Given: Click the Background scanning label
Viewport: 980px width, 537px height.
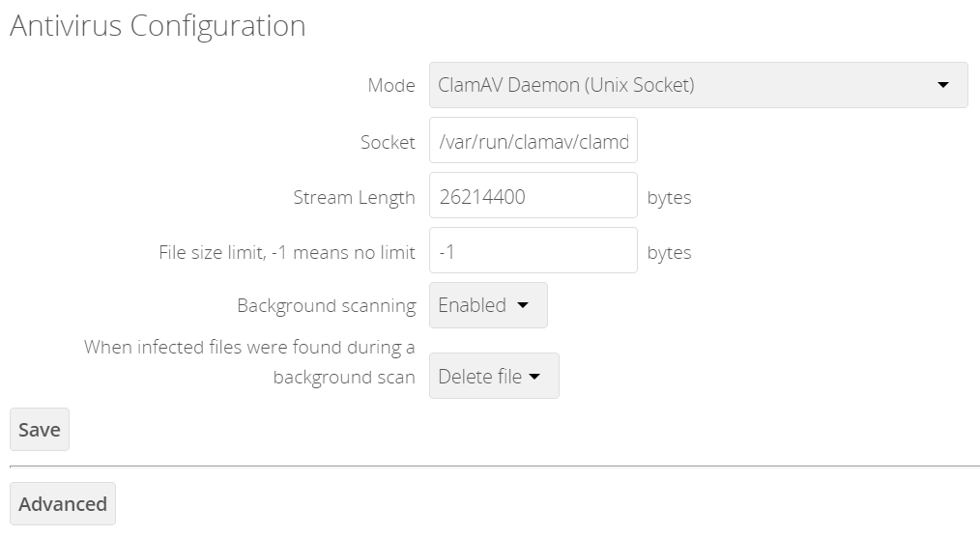Looking at the screenshot, I should (x=326, y=305).
